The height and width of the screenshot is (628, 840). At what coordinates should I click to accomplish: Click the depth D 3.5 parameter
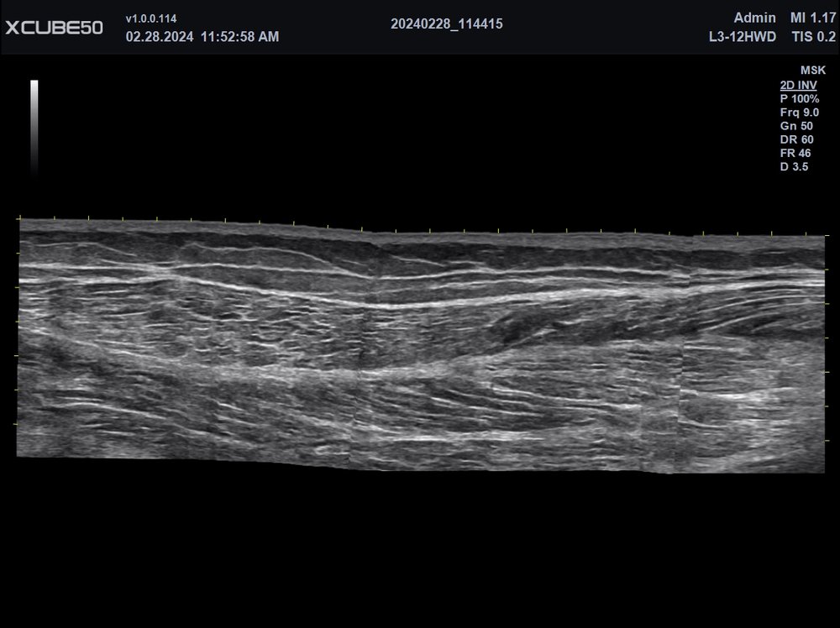click(x=794, y=166)
